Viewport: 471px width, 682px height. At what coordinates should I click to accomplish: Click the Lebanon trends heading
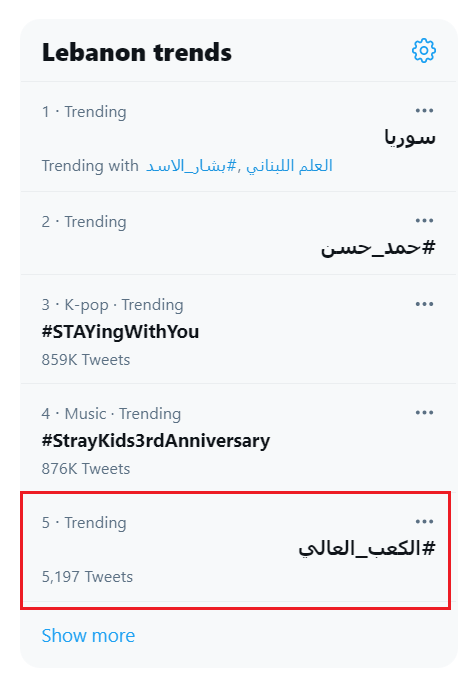click(137, 53)
